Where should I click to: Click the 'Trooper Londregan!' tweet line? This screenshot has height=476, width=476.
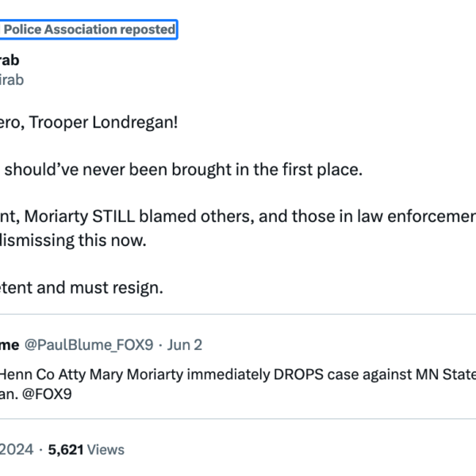point(89,123)
